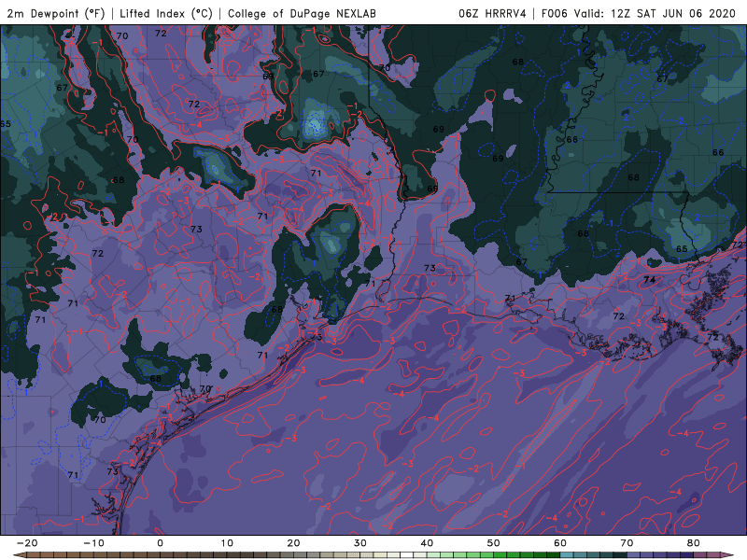This screenshot has height=560, width=747.
Task: Click the 40 tick label on color scale
Action: tap(427, 543)
